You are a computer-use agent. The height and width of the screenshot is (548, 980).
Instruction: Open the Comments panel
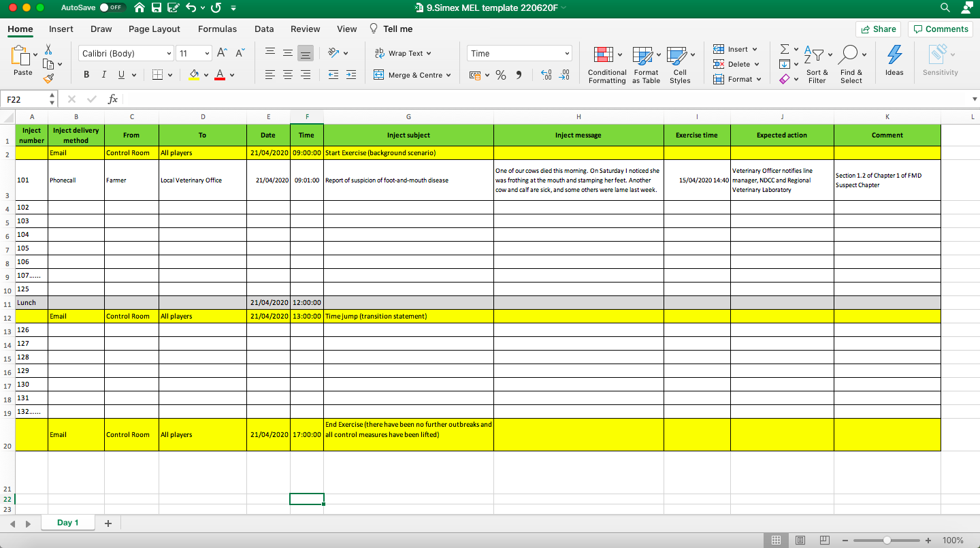pyautogui.click(x=940, y=29)
